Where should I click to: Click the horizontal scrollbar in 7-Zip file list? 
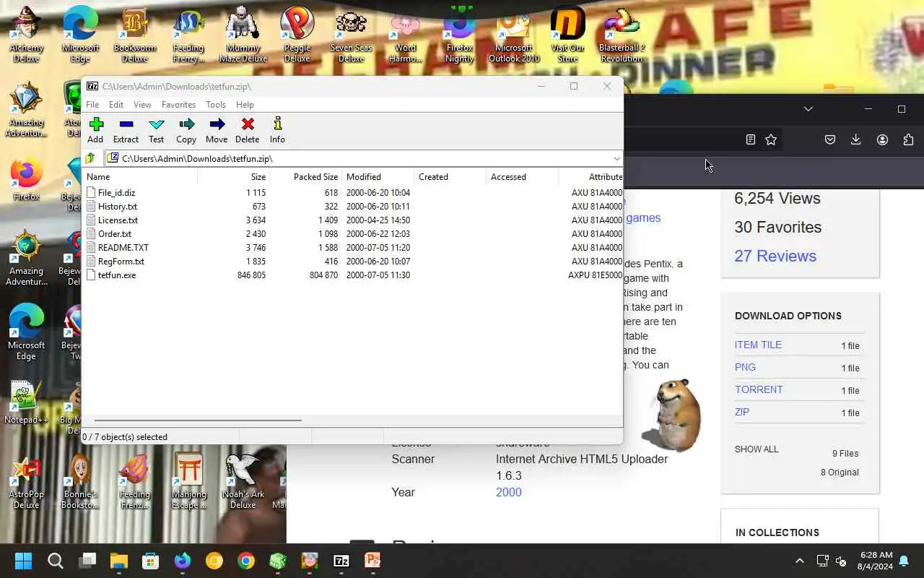(198, 420)
